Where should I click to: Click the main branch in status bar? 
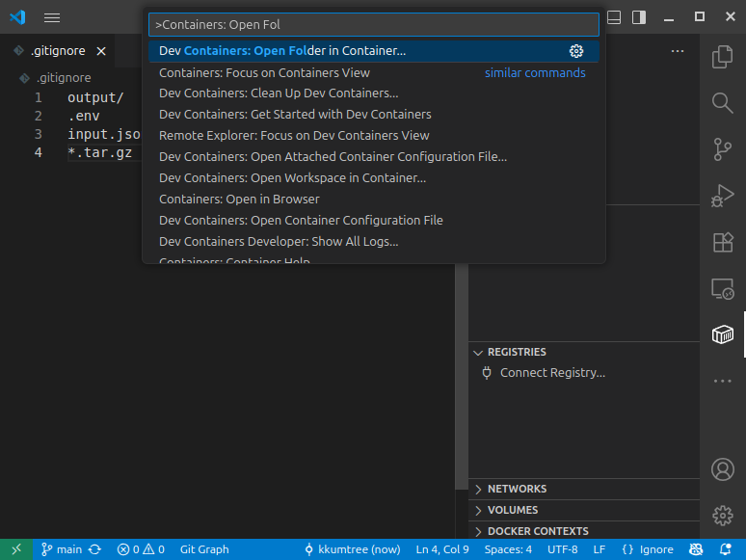tap(62, 549)
